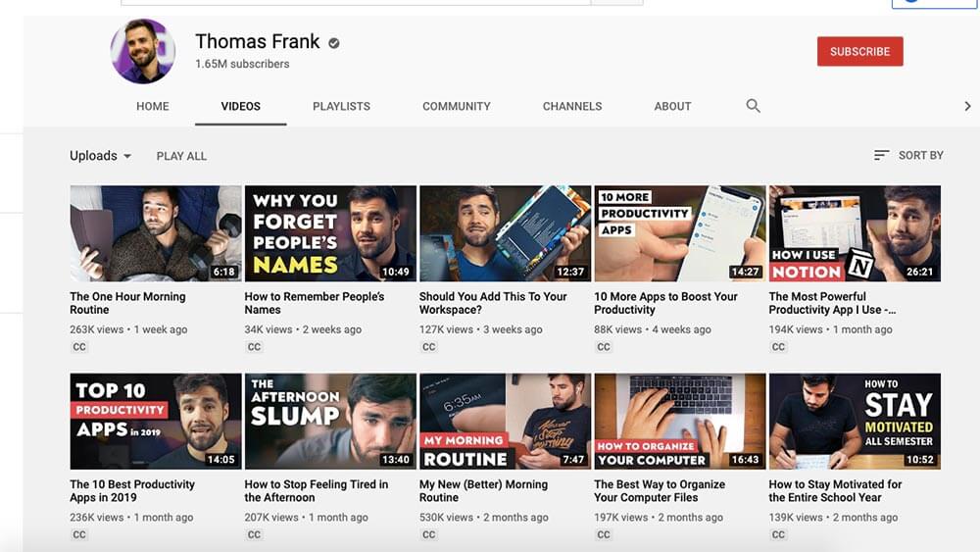The image size is (980, 552).
Task: Click CC badge under Stay Motivated video
Action: click(778, 535)
